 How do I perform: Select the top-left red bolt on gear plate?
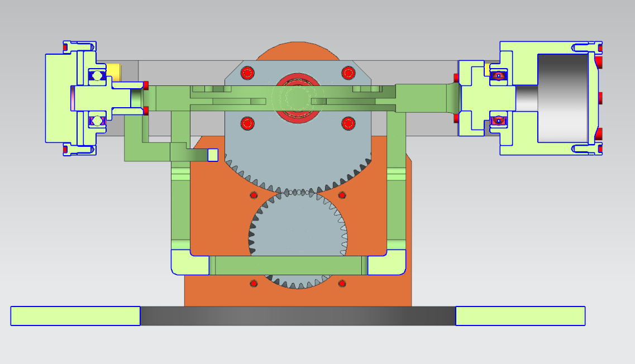click(247, 73)
